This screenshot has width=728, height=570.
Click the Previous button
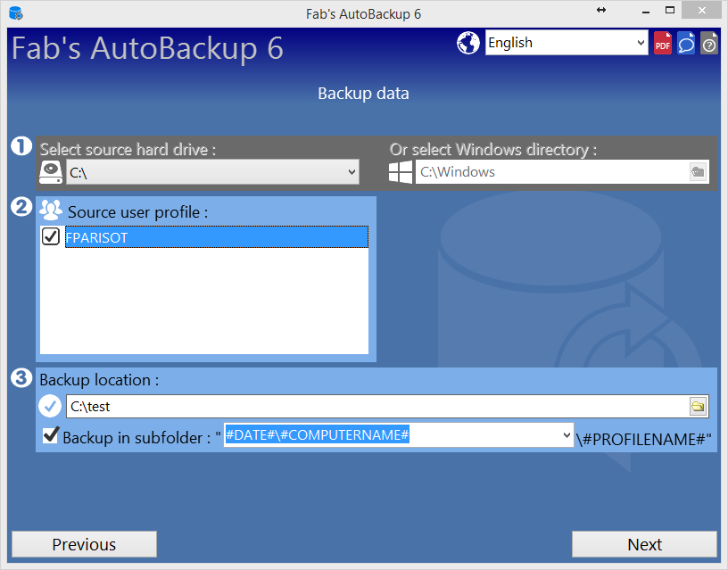[x=84, y=544]
